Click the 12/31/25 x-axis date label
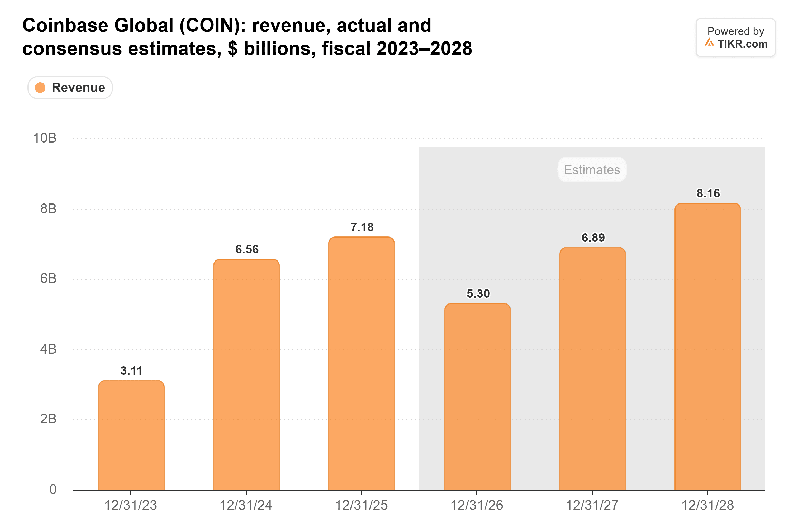Image resolution: width=798 pixels, height=532 pixels. (x=361, y=506)
